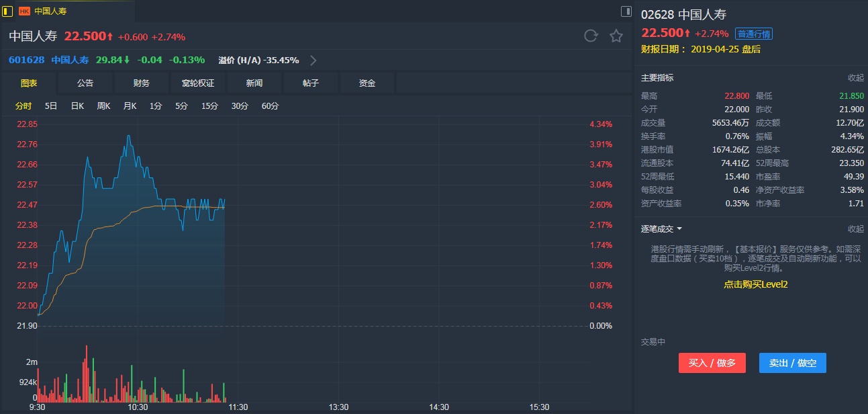
Task: Collapse the 主要指标 section via 收起
Action: 855,78
